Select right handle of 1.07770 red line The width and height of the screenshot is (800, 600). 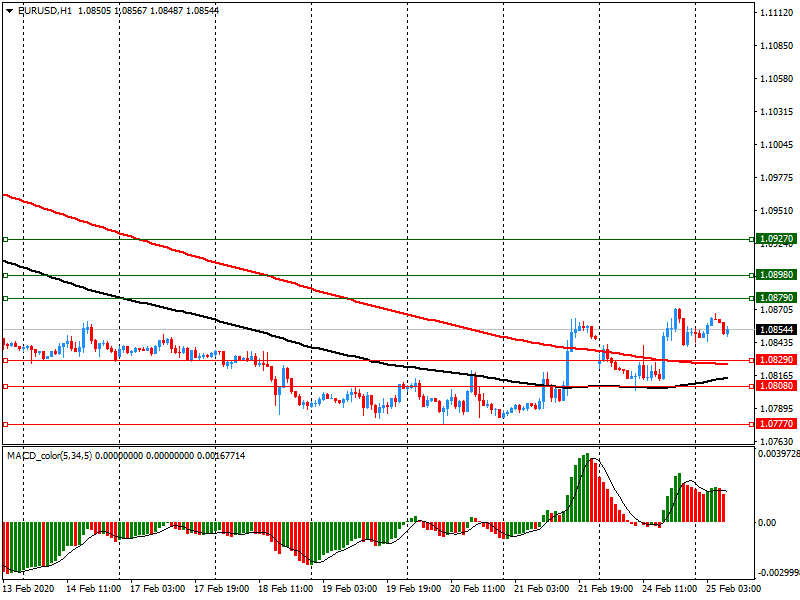(x=752, y=424)
